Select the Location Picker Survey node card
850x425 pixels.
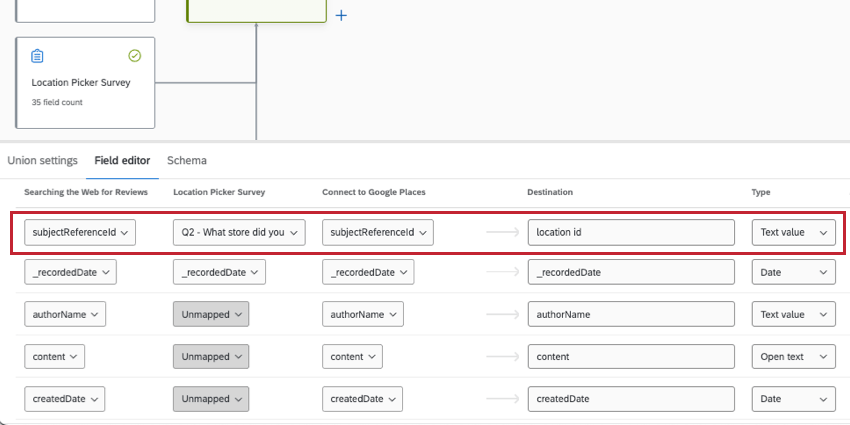click(85, 83)
